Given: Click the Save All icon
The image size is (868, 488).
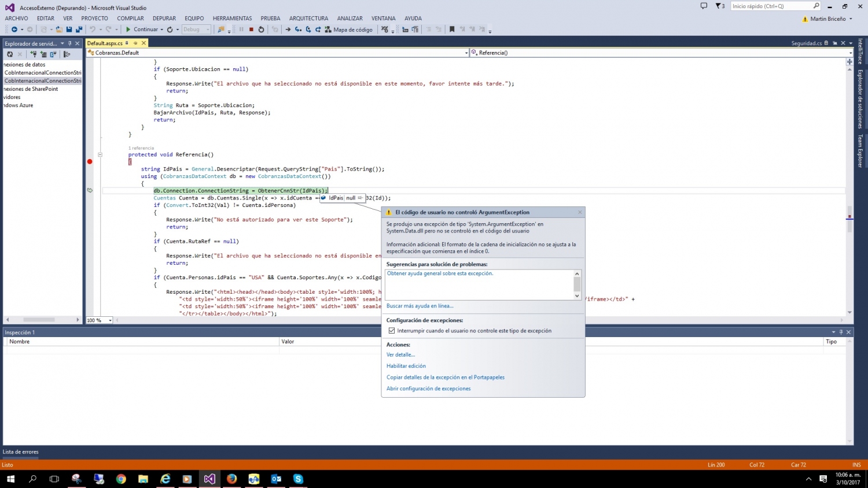Looking at the screenshot, I should pos(79,29).
